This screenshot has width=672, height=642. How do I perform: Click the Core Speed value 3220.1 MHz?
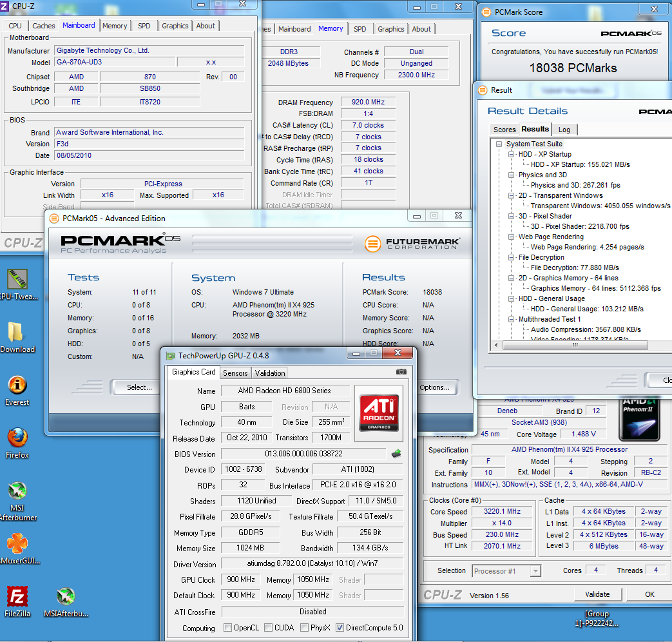pyautogui.click(x=502, y=511)
